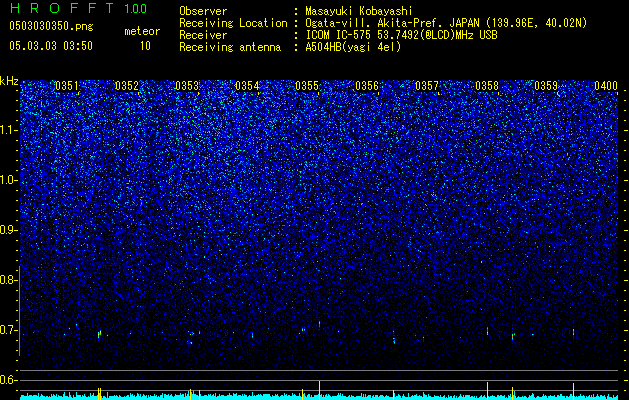
Task: Select the filename 0503030350.png
Action: 51,26
